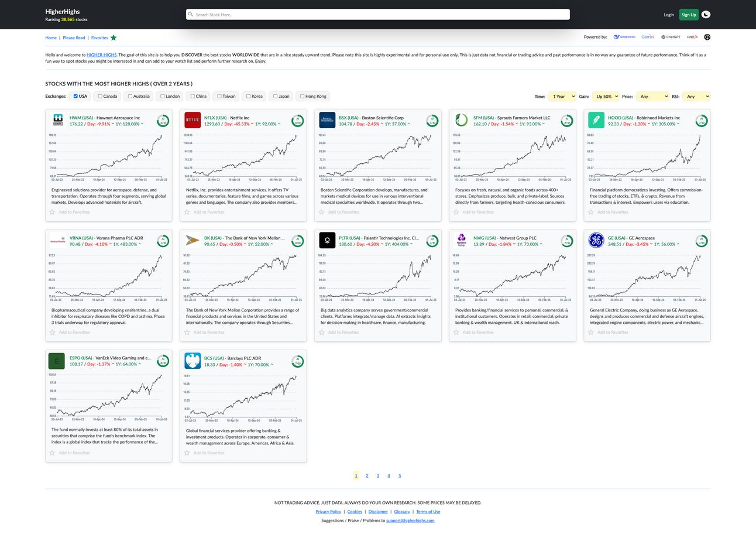
Task: Open the ESPO green E logo
Action: 57,361
